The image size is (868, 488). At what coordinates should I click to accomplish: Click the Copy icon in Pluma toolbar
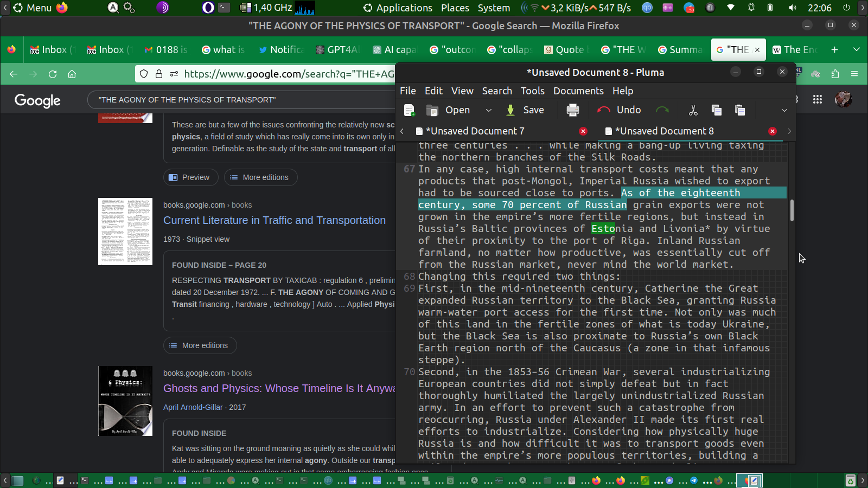point(716,110)
